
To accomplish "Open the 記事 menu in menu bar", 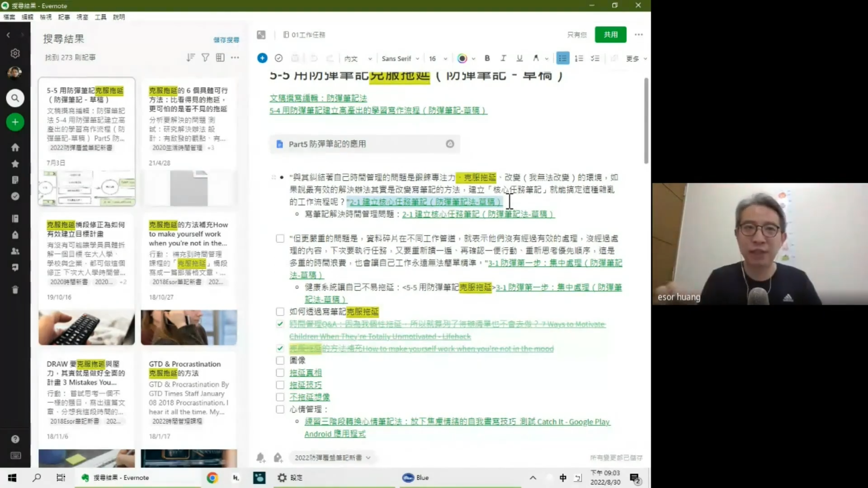I will (64, 17).
